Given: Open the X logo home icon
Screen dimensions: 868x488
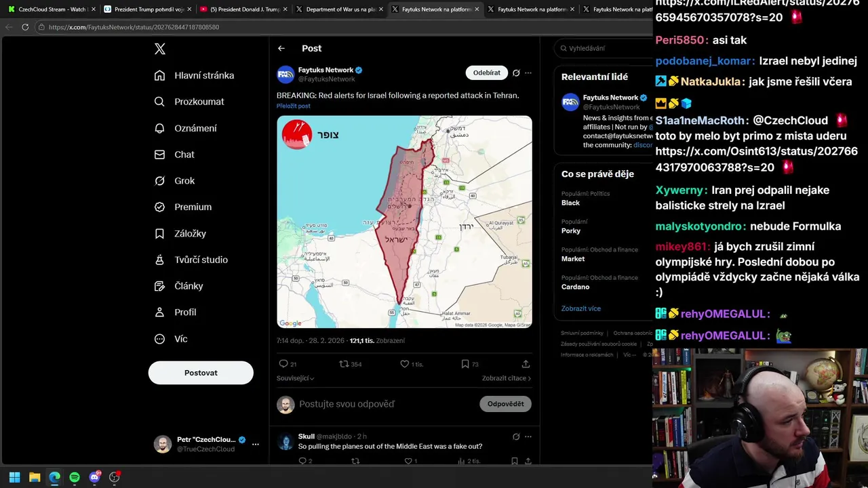Looking at the screenshot, I should [x=159, y=49].
